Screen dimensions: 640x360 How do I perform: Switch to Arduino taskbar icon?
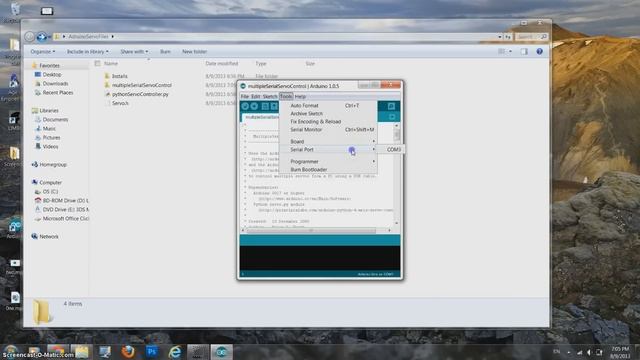point(222,351)
